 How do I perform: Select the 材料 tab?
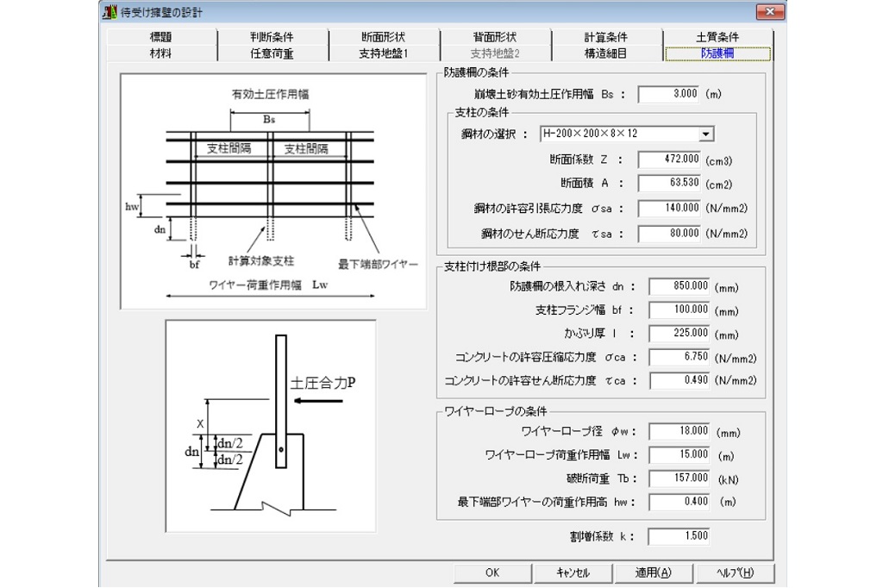click(160, 53)
